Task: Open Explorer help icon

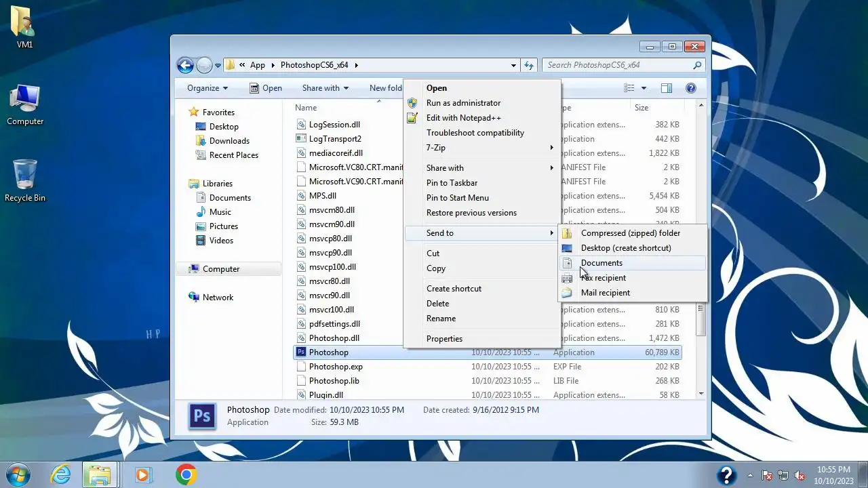Action: tap(691, 88)
